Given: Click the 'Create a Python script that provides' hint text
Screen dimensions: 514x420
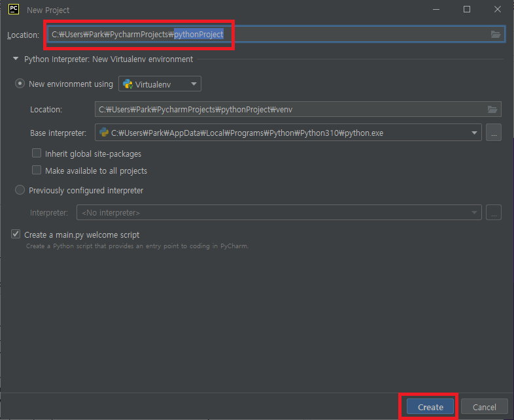Looking at the screenshot, I should coord(137,246).
